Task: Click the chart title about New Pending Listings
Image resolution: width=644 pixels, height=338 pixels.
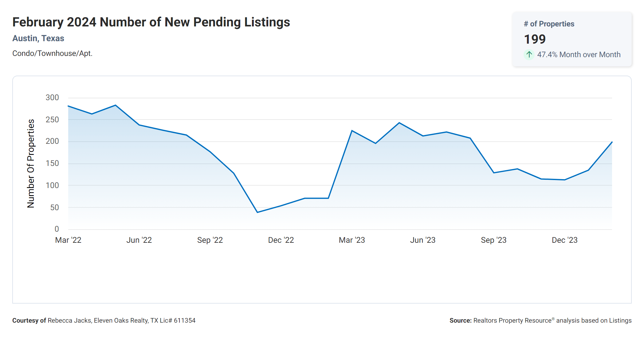Action: tap(151, 22)
